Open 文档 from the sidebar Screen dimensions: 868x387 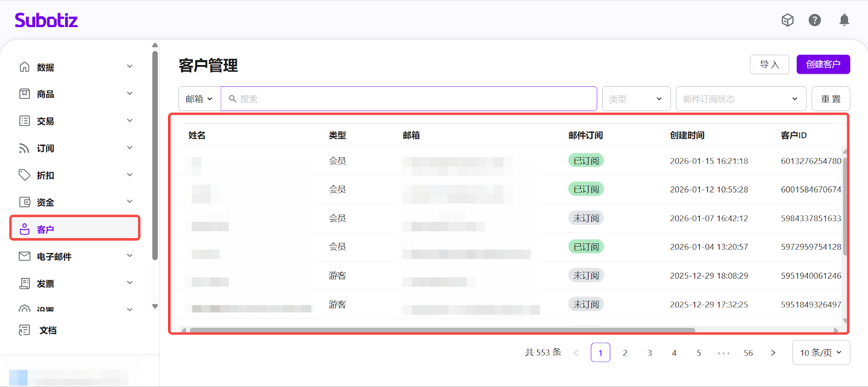click(48, 330)
